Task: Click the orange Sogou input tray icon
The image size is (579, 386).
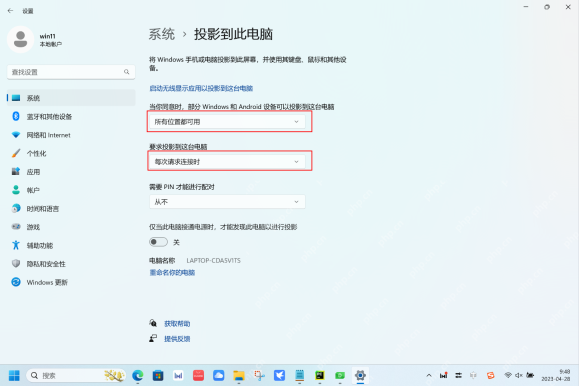Action: [x=490, y=375]
